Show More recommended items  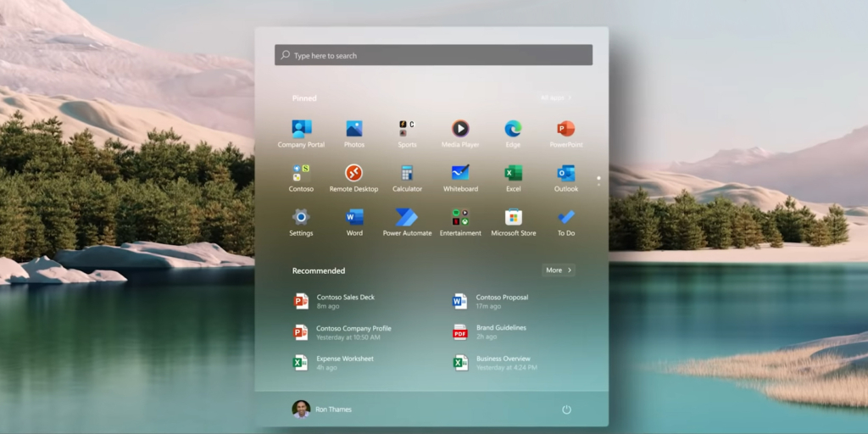[x=559, y=270]
